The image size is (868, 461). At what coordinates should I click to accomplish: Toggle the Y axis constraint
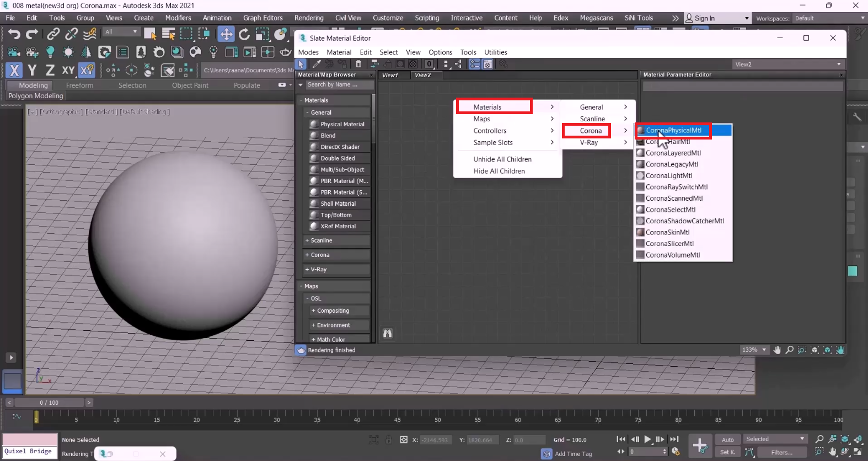pos(32,70)
